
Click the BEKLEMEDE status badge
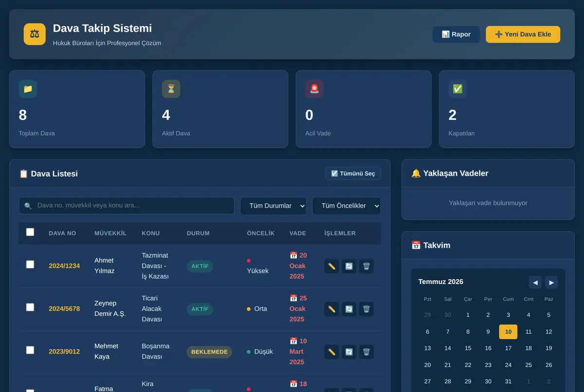point(209,352)
